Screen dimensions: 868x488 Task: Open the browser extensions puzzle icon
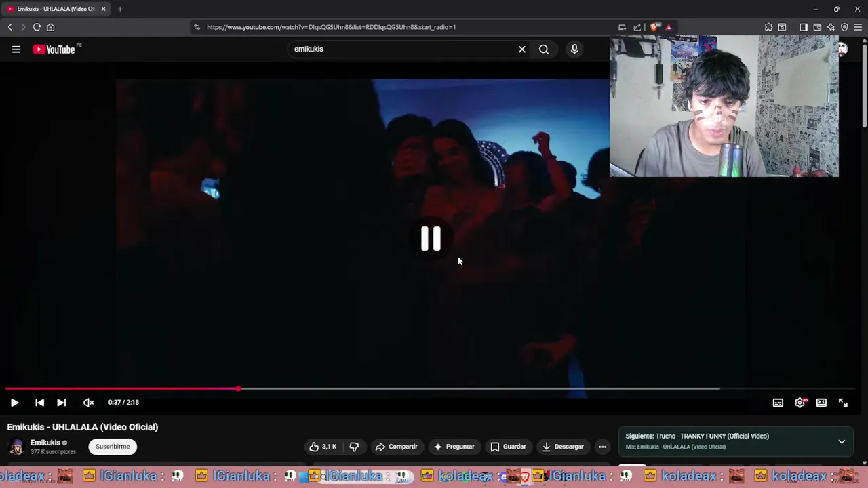[768, 27]
